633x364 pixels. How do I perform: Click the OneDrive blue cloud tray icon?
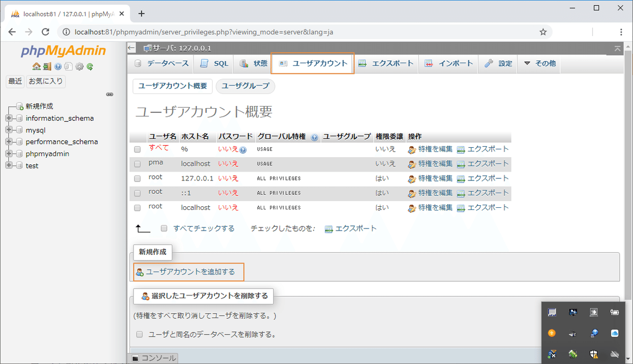coord(613,333)
